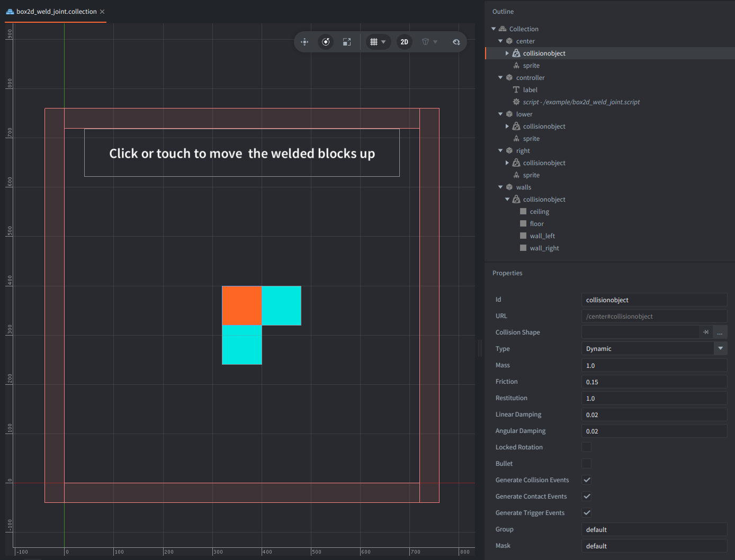This screenshot has width=735, height=560.
Task: Switch to box2d_weld_joint.collection tab
Action: click(56, 12)
